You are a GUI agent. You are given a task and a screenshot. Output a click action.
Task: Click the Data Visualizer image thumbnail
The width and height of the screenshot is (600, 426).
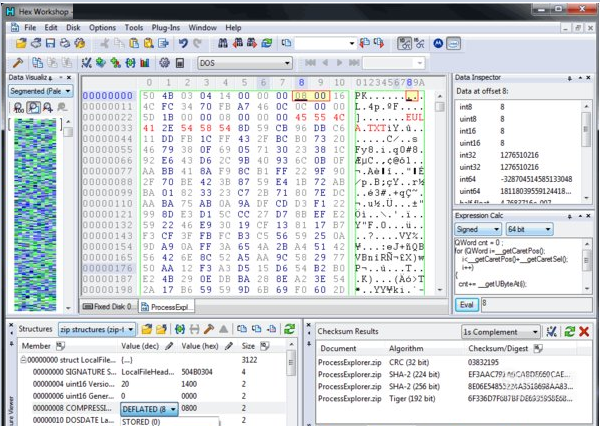(35, 214)
